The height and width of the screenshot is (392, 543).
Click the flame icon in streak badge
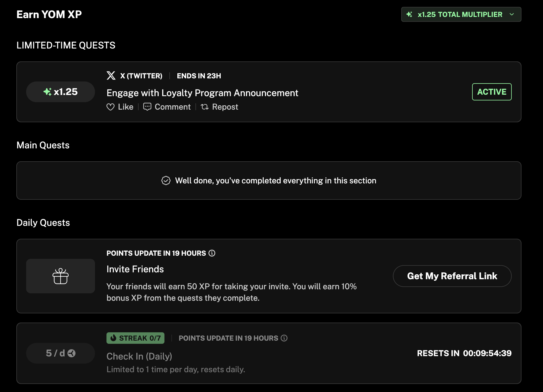[x=113, y=338]
